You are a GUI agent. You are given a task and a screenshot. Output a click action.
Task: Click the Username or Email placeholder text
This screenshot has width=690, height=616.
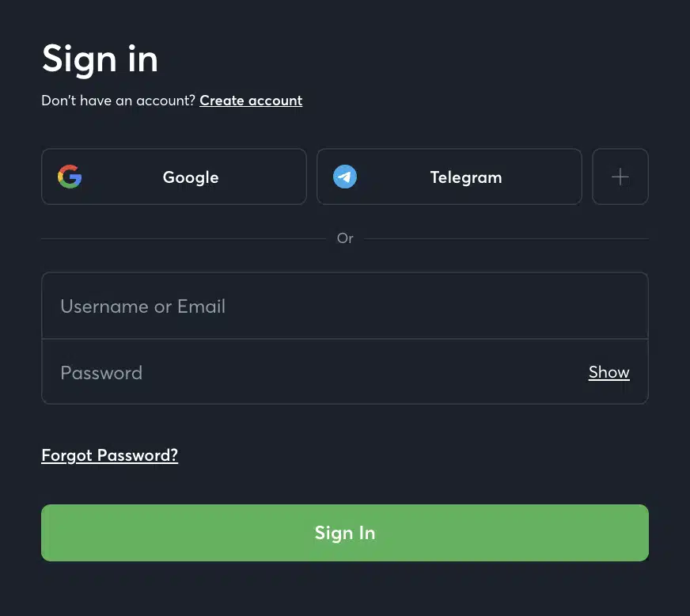click(x=143, y=306)
